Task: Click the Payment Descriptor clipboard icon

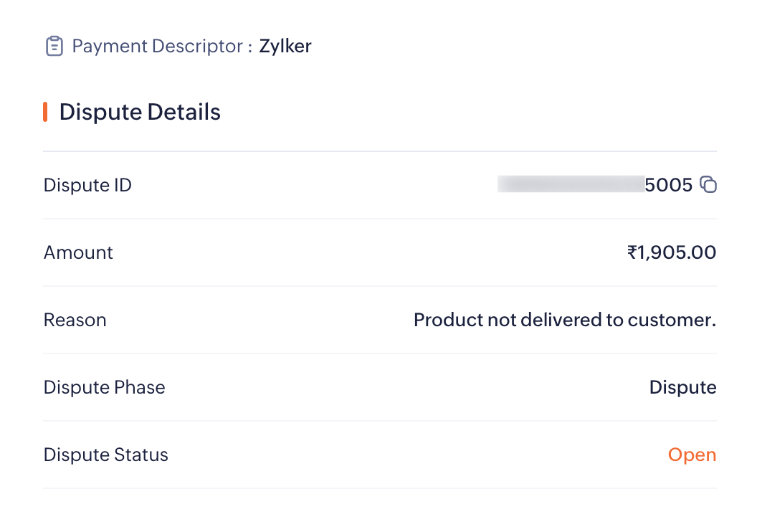Action: point(54,47)
